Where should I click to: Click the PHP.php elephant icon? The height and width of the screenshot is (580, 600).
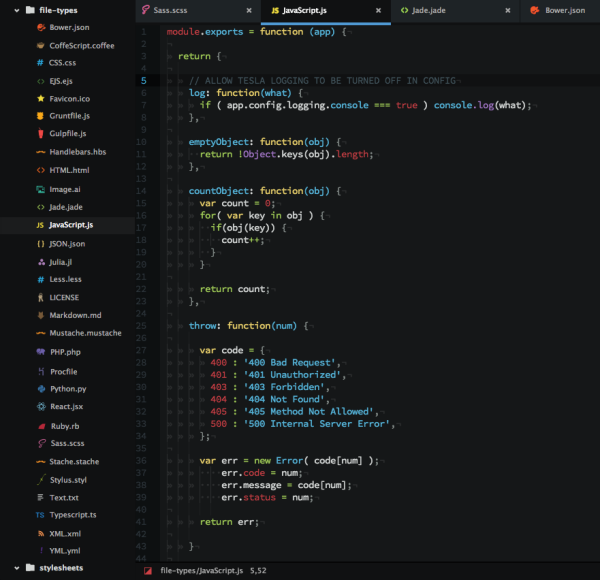tap(39, 352)
